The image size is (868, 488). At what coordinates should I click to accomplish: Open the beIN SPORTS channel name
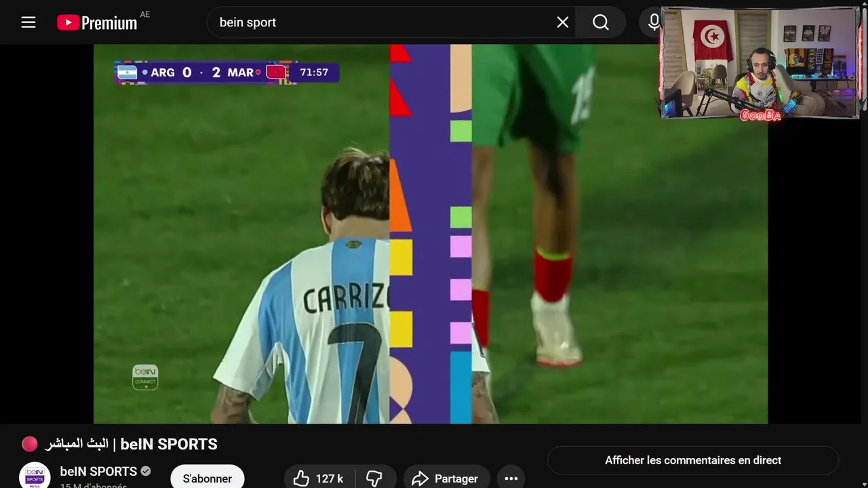tap(98, 471)
